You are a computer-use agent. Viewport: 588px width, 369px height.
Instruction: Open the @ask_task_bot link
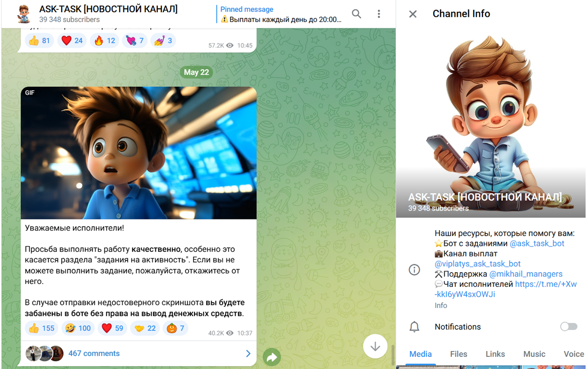537,244
